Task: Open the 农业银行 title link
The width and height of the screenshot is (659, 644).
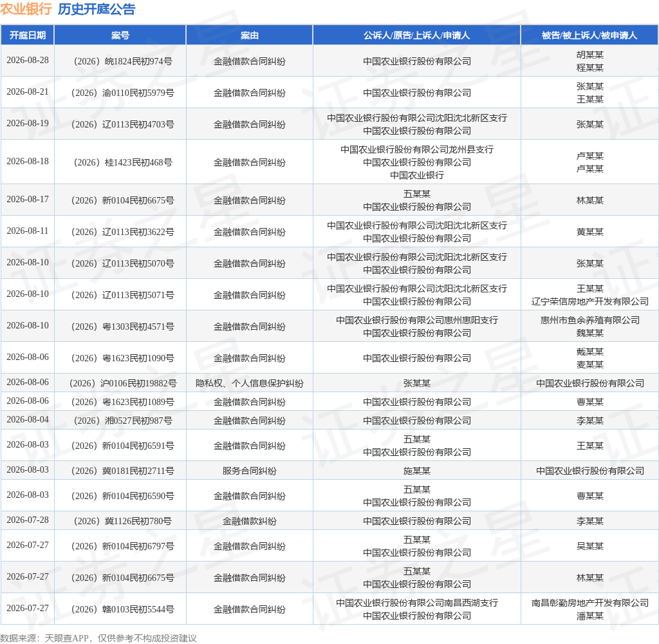Action: click(26, 9)
